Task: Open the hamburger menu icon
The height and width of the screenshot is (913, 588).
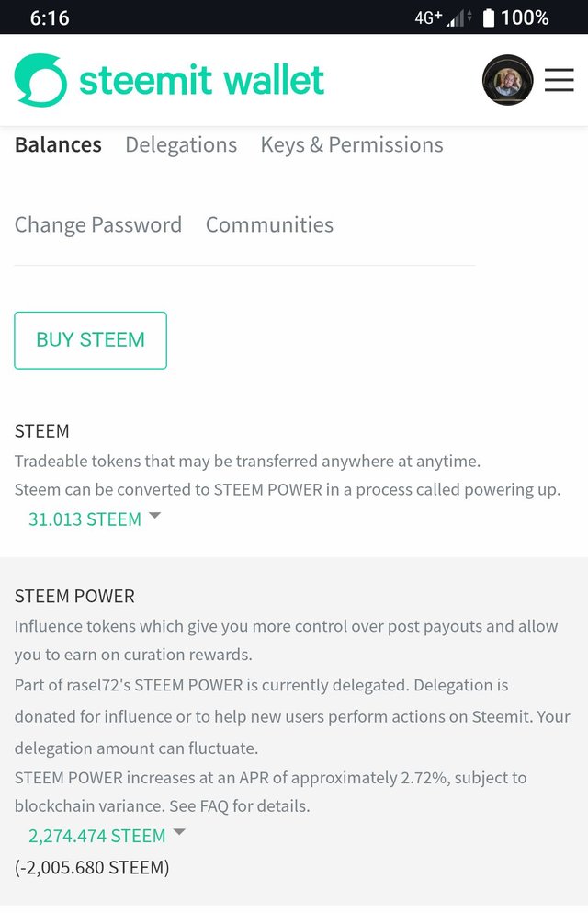Action: (560, 80)
